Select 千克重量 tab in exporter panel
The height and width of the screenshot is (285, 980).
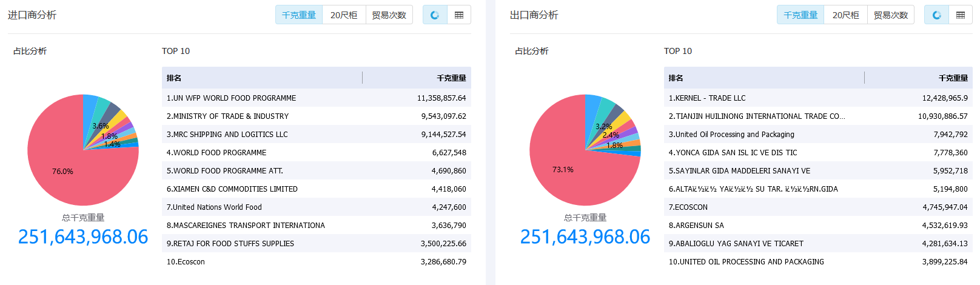click(800, 15)
